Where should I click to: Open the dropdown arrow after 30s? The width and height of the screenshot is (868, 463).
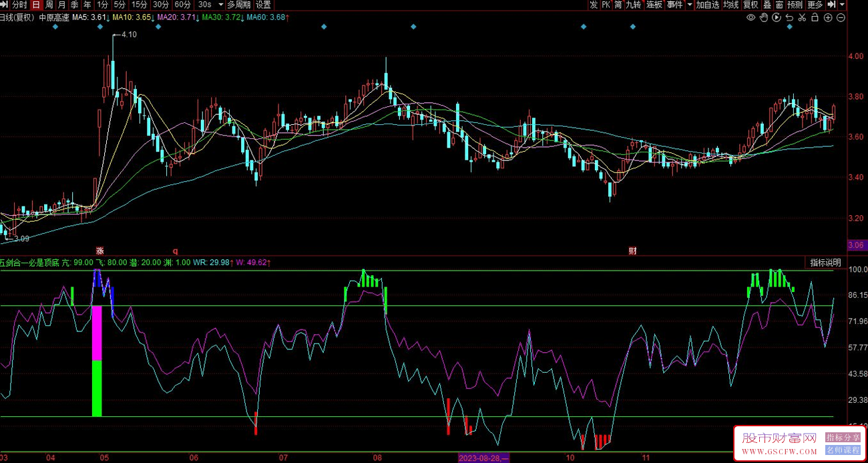221,5
